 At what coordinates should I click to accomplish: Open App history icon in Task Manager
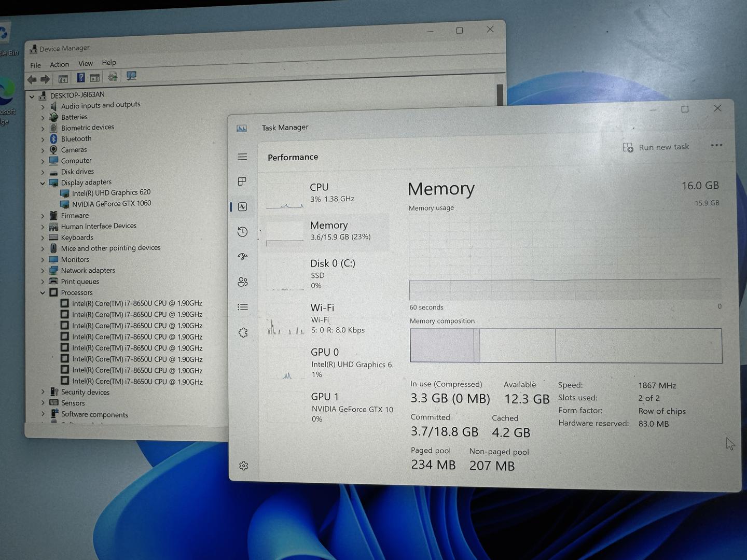[x=242, y=232]
